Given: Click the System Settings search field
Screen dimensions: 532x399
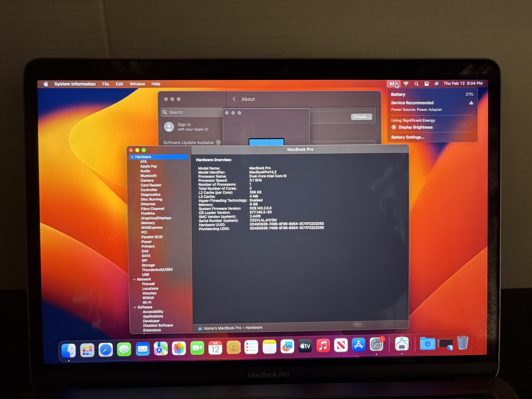Looking at the screenshot, I should (192, 112).
